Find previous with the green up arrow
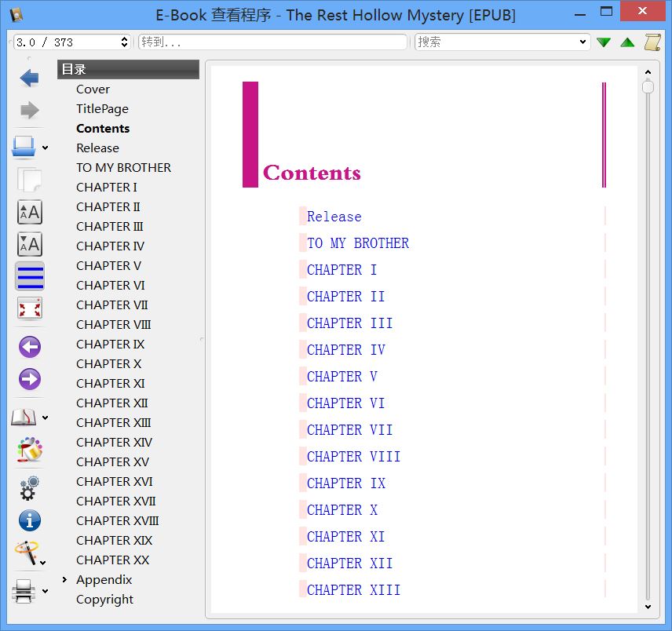 (x=627, y=42)
